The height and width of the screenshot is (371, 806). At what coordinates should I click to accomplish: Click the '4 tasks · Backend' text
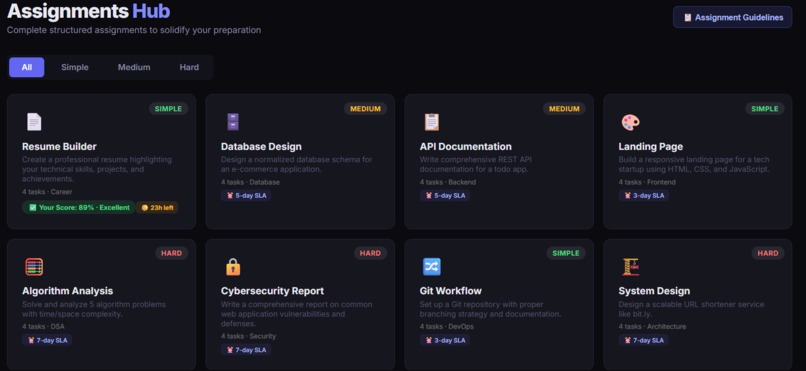click(448, 182)
